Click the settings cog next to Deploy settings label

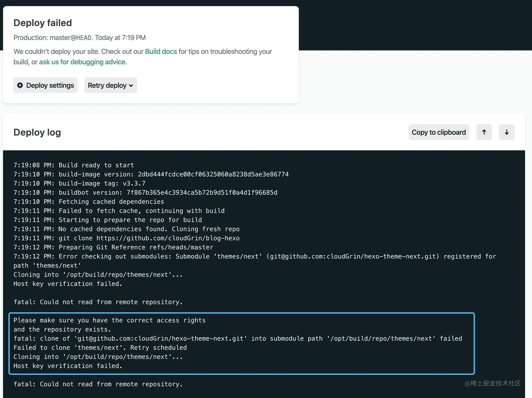(20, 85)
